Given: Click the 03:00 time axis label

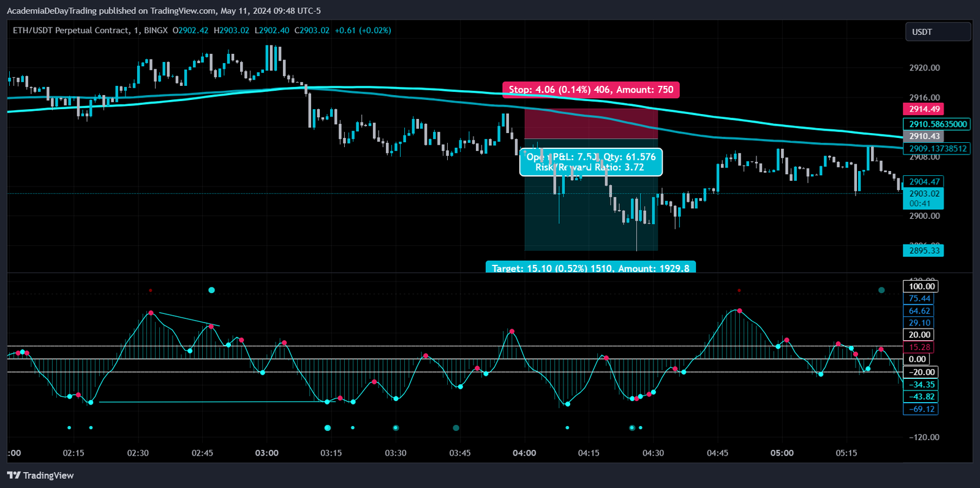Looking at the screenshot, I should pos(266,453).
